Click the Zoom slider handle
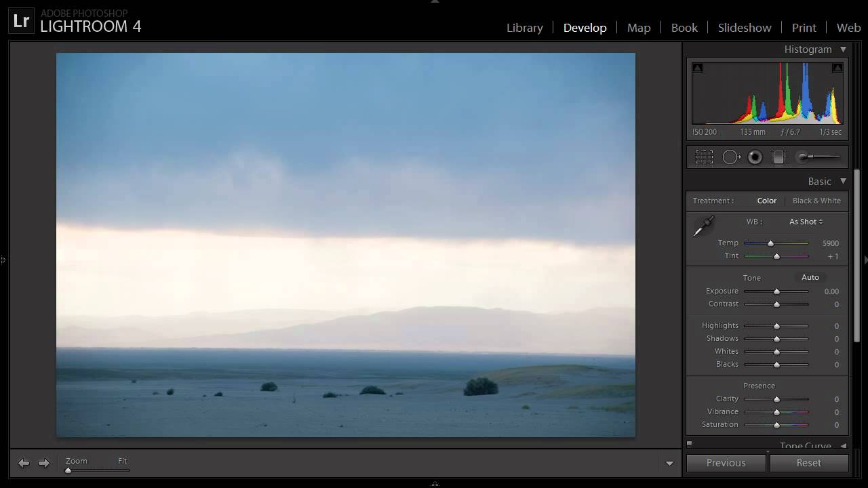 click(x=68, y=470)
